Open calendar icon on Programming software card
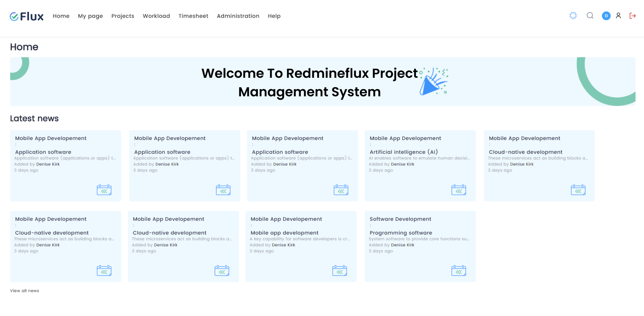This screenshot has height=316, width=644. tap(459, 270)
